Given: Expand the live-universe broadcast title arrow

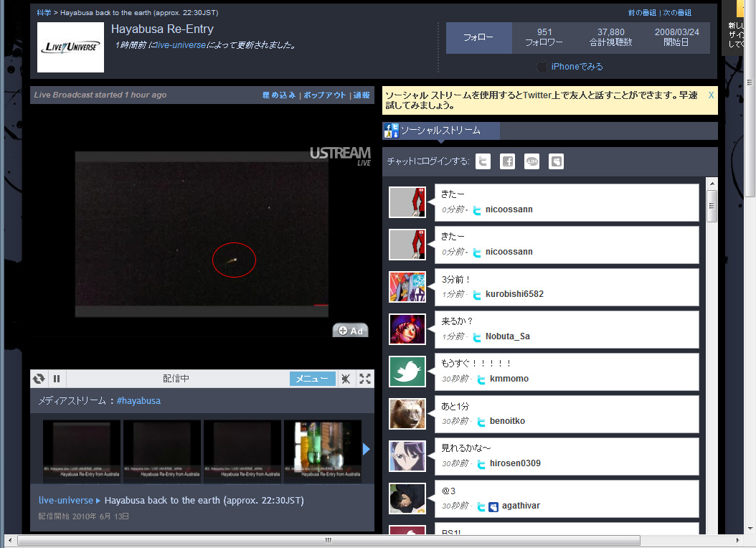Looking at the screenshot, I should coord(98,501).
